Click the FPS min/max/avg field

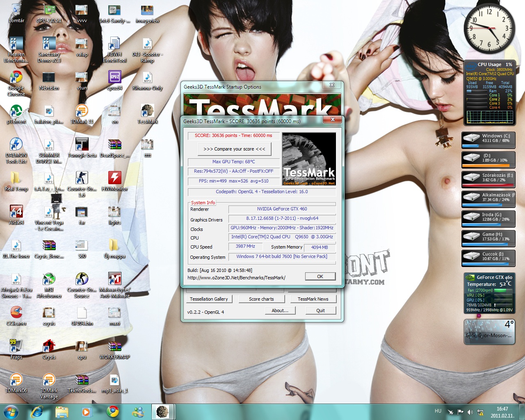click(233, 181)
